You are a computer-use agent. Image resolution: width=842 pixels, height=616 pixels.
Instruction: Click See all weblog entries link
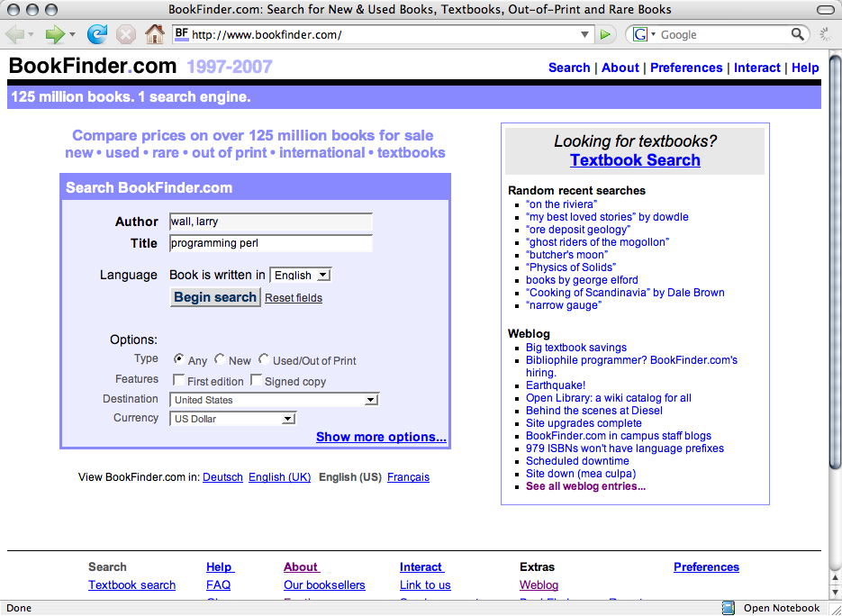(x=585, y=486)
